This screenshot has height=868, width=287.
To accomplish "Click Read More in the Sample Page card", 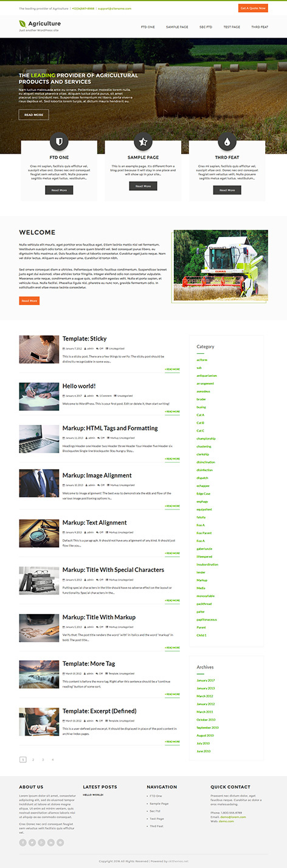I will 143,186.
